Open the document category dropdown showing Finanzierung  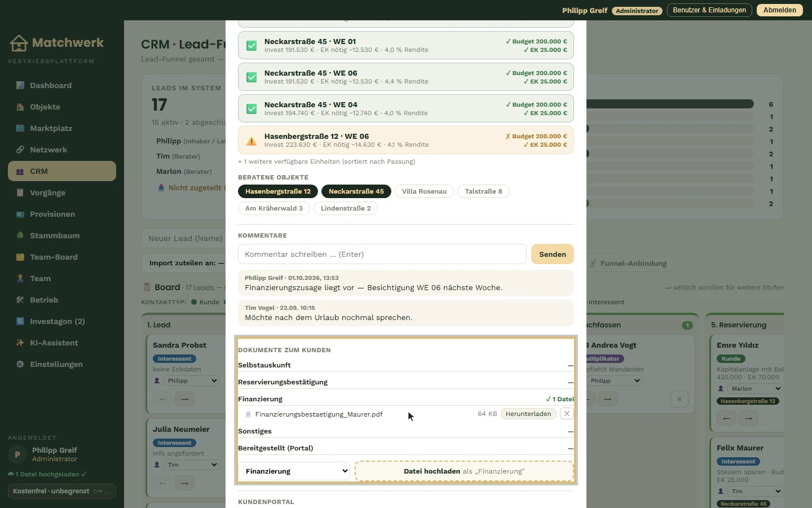pos(294,471)
